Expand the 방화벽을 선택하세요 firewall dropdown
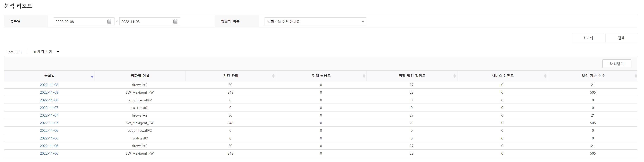 (315, 22)
